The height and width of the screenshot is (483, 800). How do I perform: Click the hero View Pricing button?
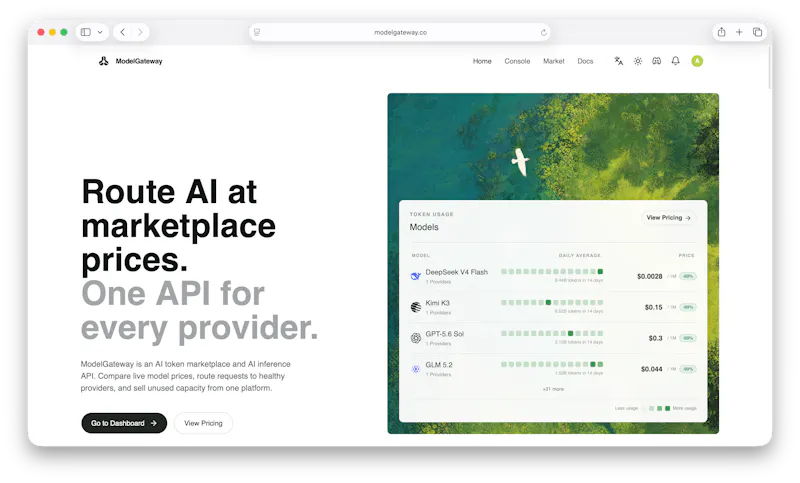[204, 423]
